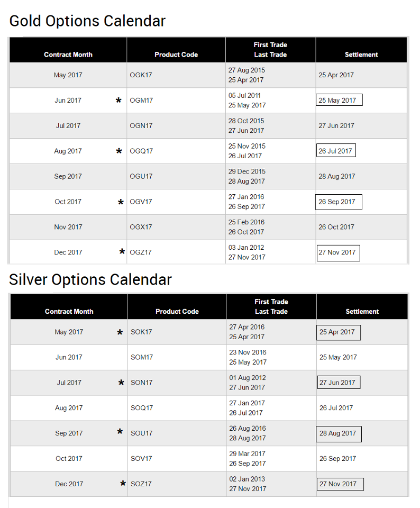Screen dimensions: 420x508
Task: Click the SOU17 product code
Action: point(142,433)
